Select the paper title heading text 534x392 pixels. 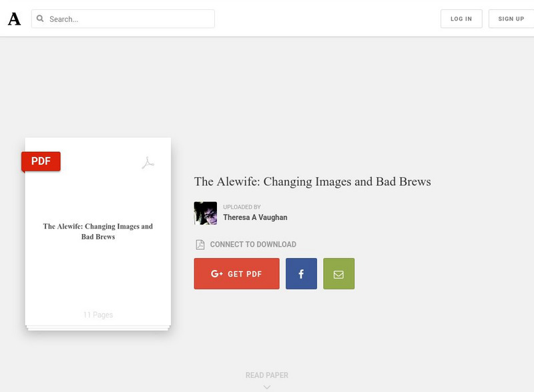click(312, 181)
